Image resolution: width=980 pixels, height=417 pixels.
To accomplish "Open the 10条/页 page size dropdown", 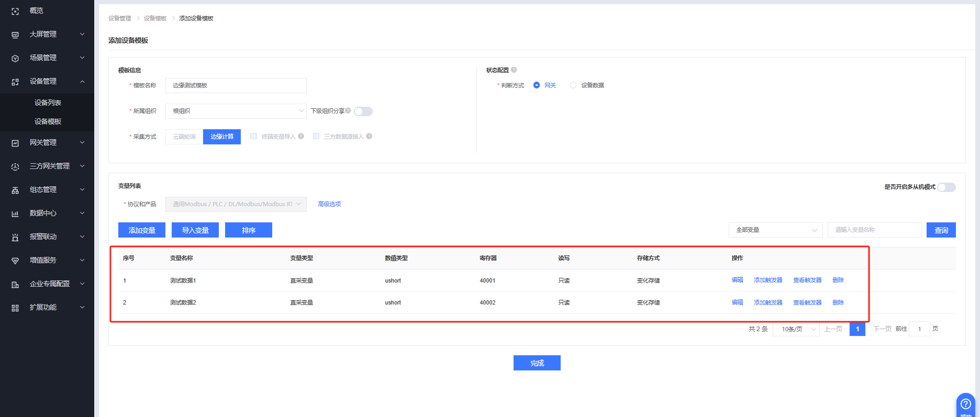I will coord(796,329).
